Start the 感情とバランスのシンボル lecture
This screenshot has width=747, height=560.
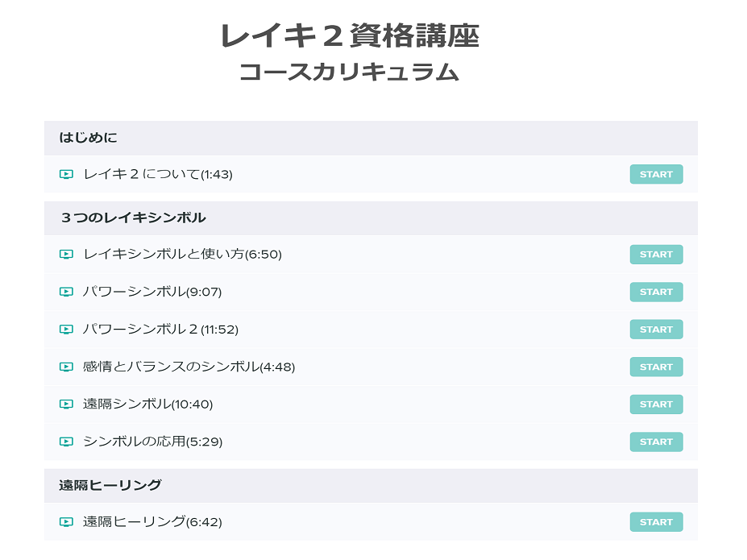click(x=656, y=367)
